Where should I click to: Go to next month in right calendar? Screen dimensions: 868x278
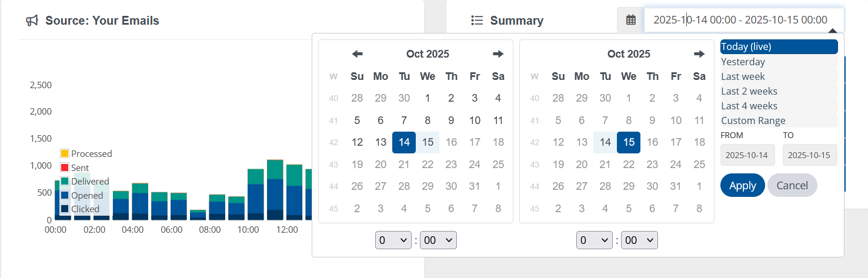[x=699, y=54]
